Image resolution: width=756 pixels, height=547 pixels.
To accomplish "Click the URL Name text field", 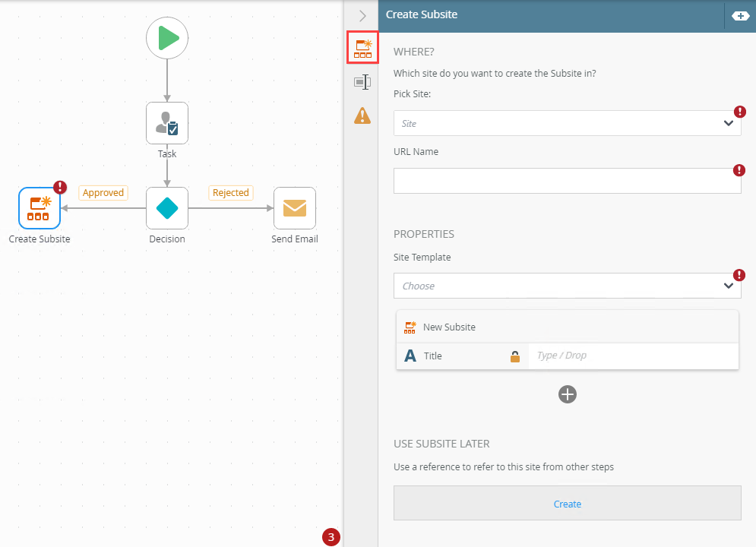I will click(567, 181).
